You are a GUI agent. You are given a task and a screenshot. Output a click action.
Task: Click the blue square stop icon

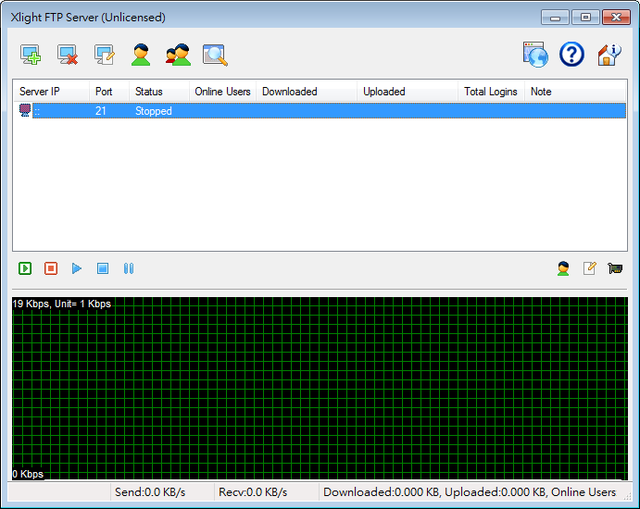click(x=103, y=269)
